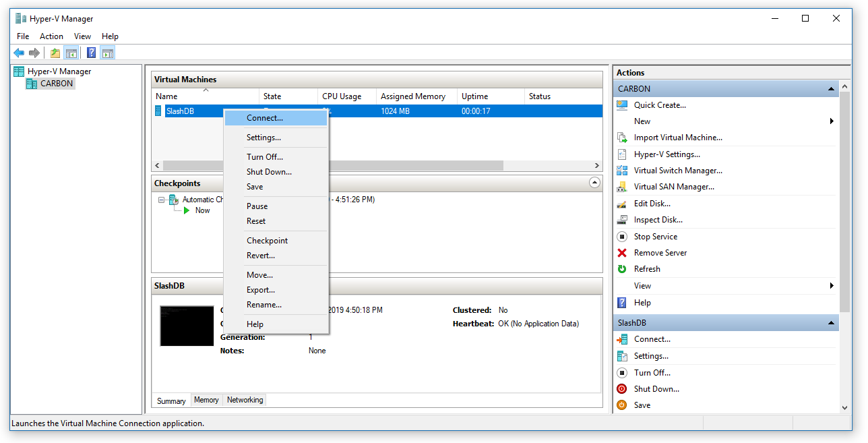Screen dimensions: 868x443
Task: Select Checkpoint in the context menu
Action: pos(267,241)
